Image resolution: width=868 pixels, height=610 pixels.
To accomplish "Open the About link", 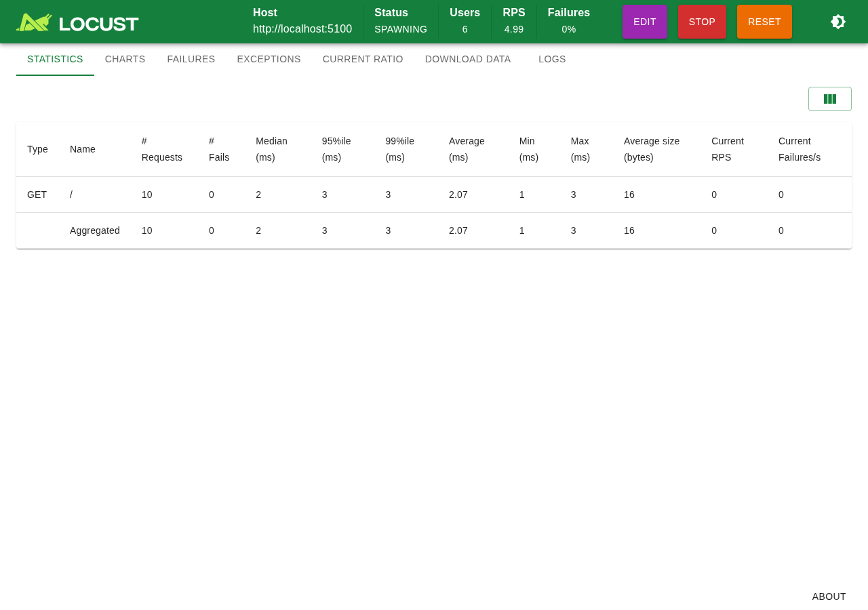I will coord(829,596).
